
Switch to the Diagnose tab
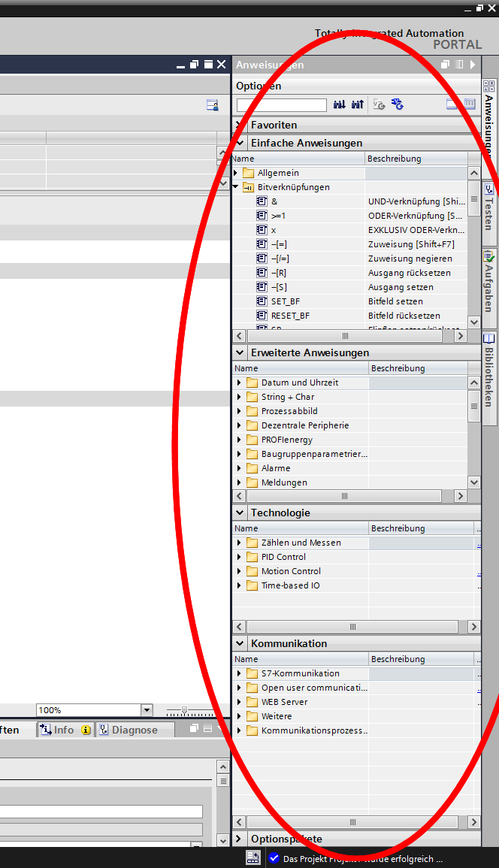129,730
